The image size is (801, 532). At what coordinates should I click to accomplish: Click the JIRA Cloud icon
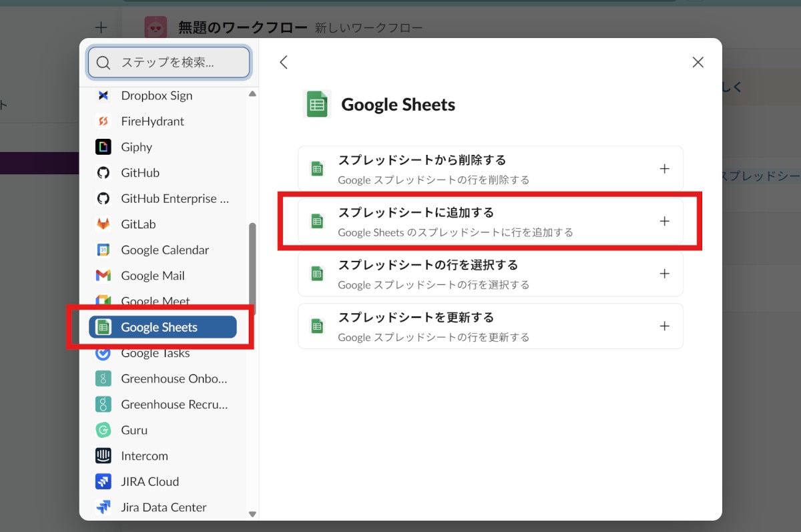[103, 481]
